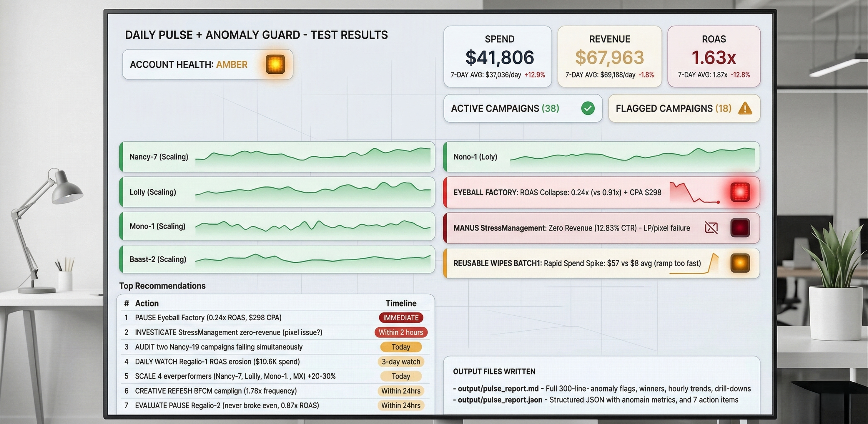Click the amber indicator on Reusable Wipes Batch1
The width and height of the screenshot is (868, 424).
pyautogui.click(x=740, y=264)
